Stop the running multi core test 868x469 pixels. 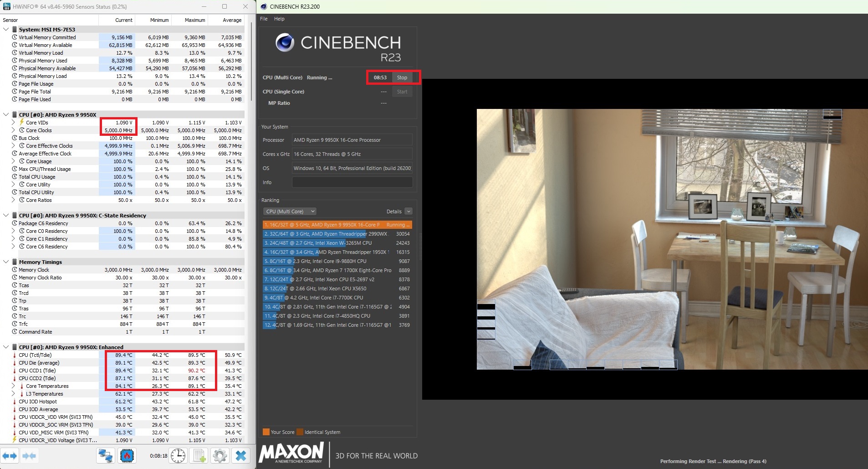coord(402,77)
